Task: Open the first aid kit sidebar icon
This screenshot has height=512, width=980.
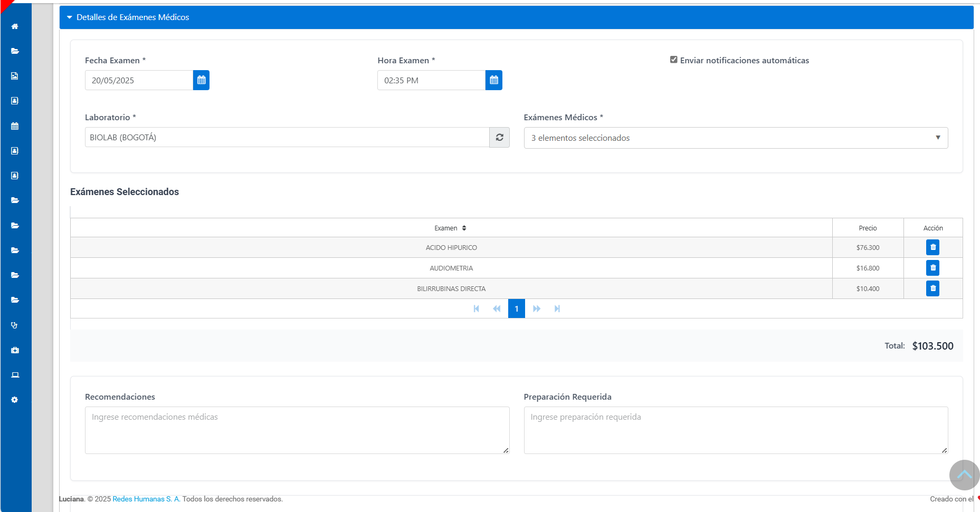Action: (x=15, y=350)
